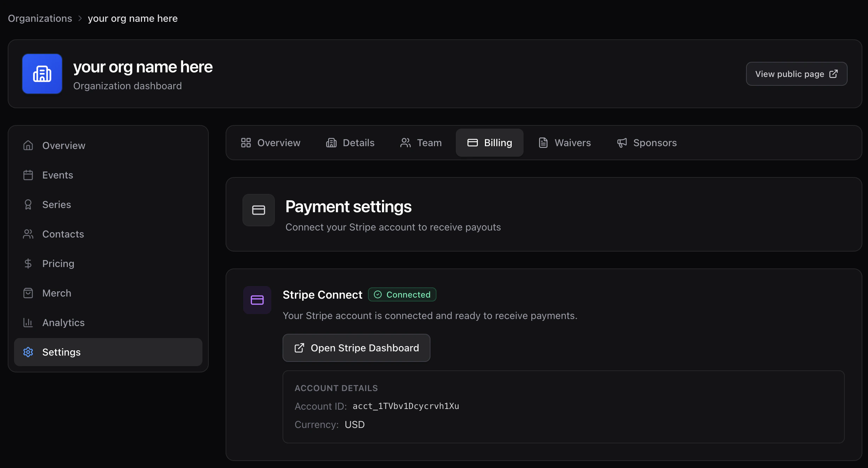This screenshot has width=868, height=468.
Task: Click the 'Account ID:' label
Action: click(321, 406)
